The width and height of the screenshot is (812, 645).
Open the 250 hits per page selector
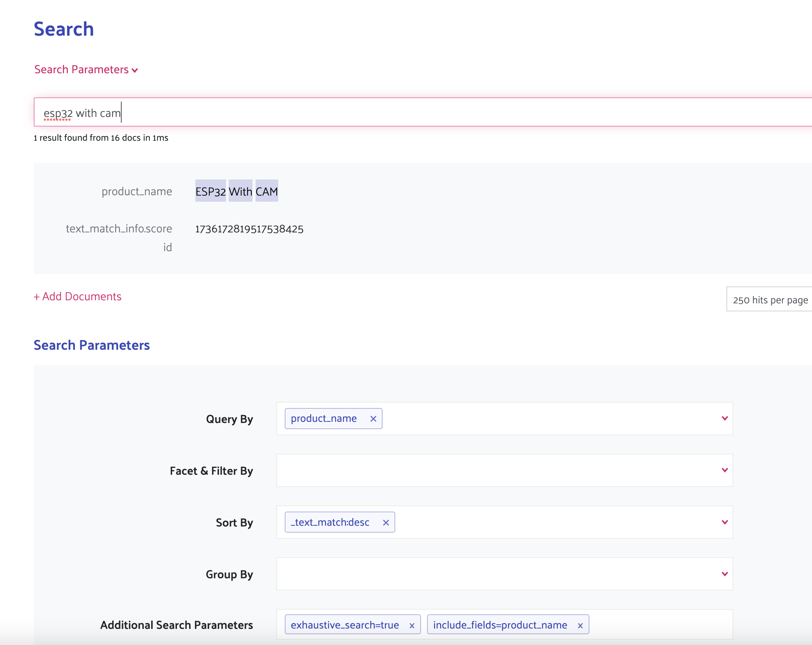[x=769, y=299]
